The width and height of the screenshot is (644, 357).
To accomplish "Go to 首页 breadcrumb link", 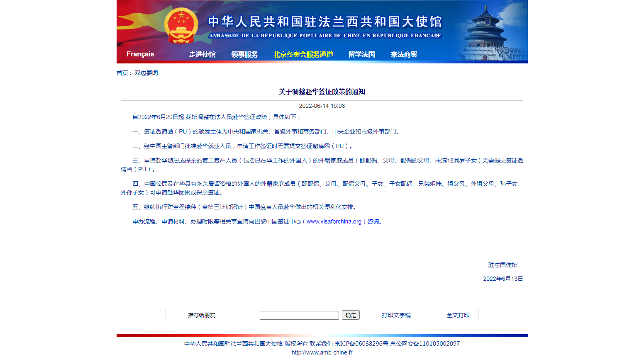I will click(x=122, y=73).
